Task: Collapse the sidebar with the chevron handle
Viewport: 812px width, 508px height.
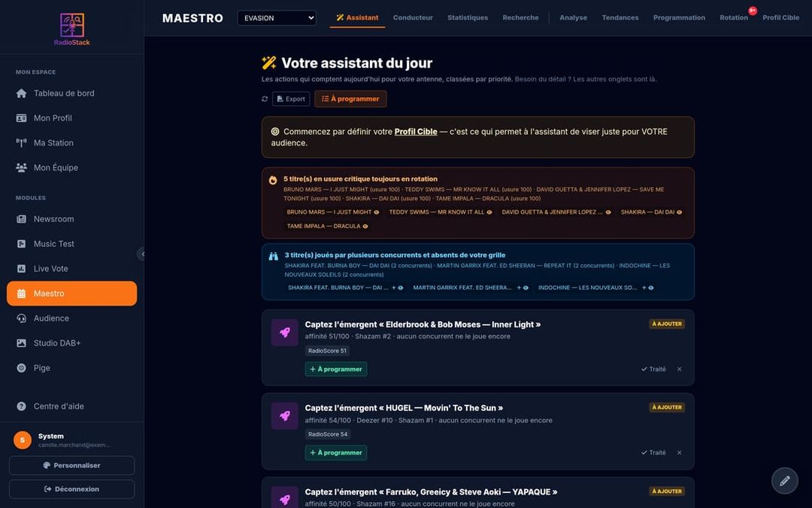Action: pos(141,254)
